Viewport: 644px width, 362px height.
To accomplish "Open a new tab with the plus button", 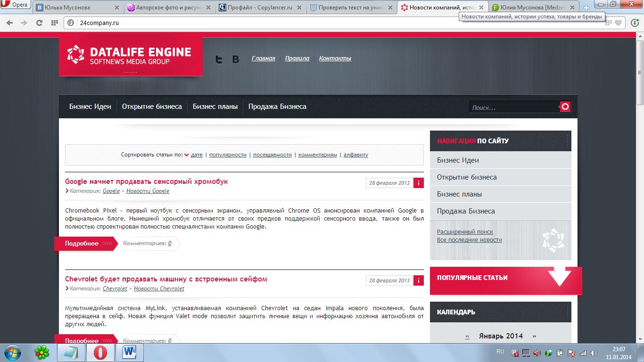I will click(x=586, y=8).
